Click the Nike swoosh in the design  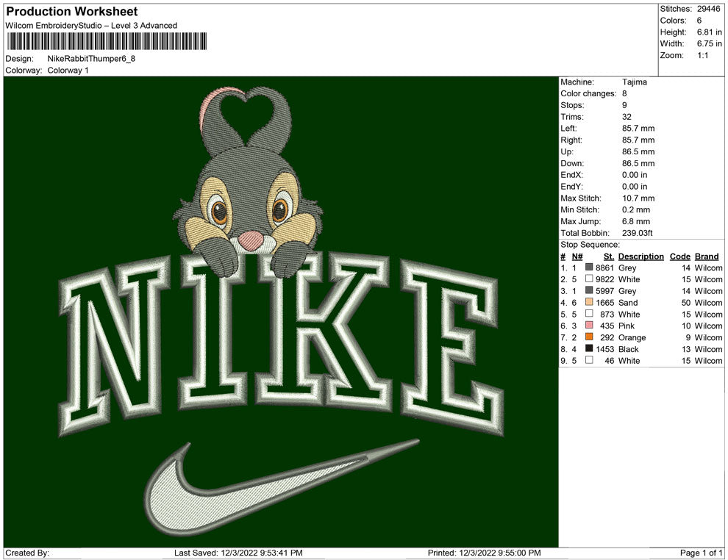coord(282,487)
